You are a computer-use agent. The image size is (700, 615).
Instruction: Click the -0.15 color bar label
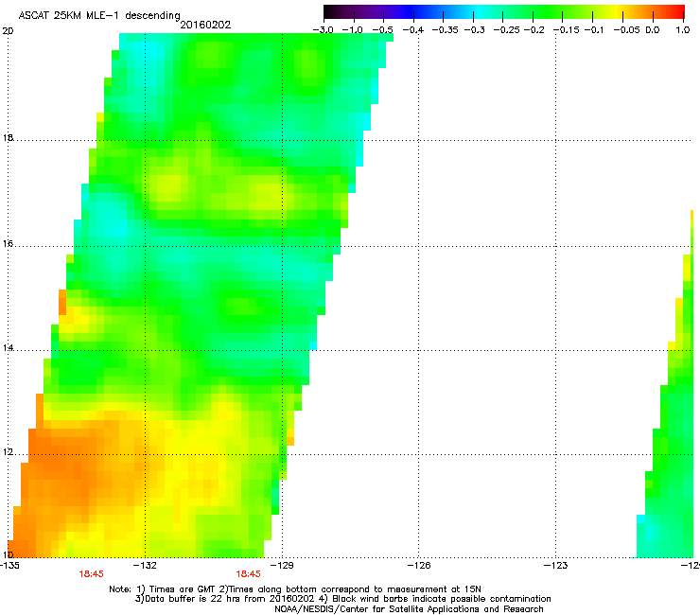(x=566, y=30)
